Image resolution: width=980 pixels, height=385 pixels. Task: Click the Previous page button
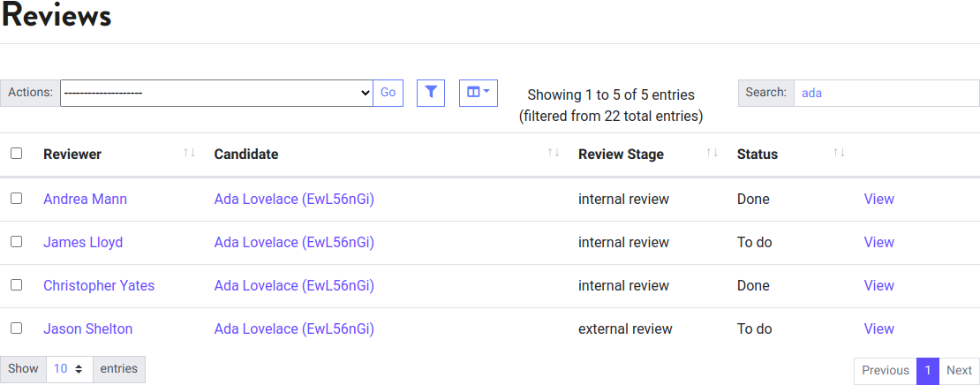click(x=885, y=371)
